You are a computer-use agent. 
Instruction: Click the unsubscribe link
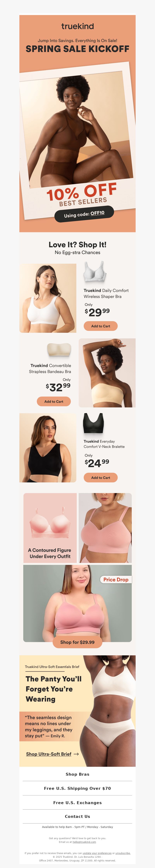point(123,853)
